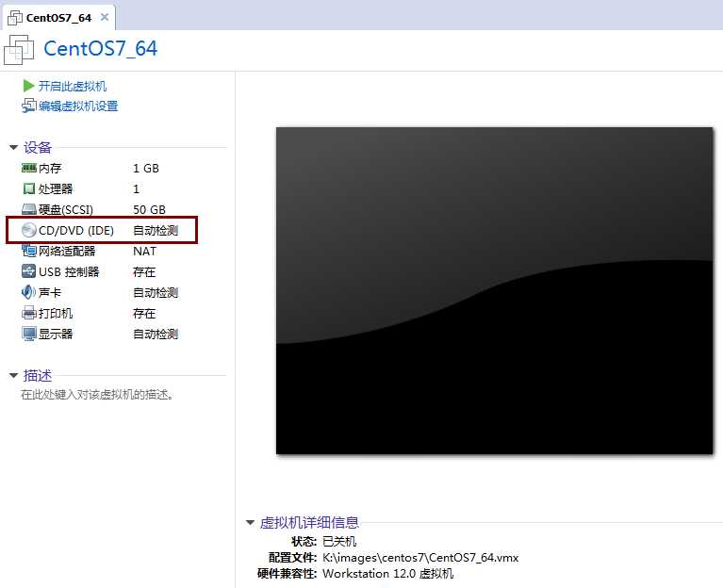723x588 pixels.
Task: Click the 已关机 status value
Action: pyautogui.click(x=339, y=542)
